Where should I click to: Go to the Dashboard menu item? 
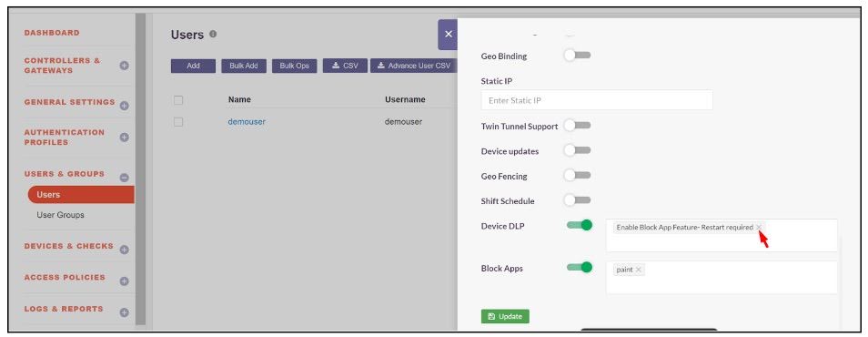point(52,33)
